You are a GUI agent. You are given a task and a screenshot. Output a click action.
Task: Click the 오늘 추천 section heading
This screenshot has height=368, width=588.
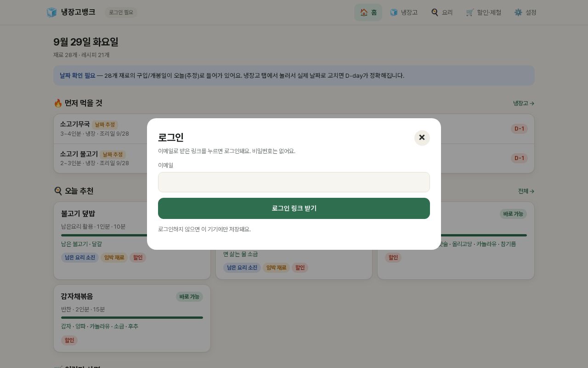tap(73, 191)
